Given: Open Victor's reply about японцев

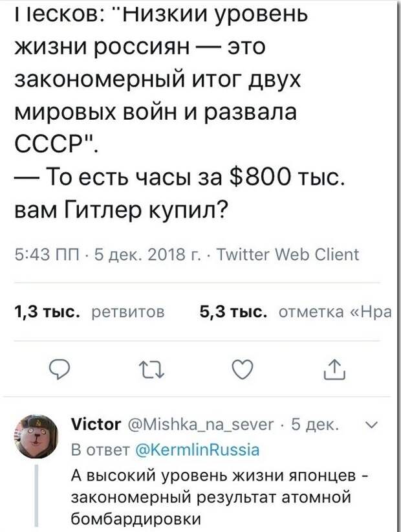Looking at the screenshot, I should click(x=220, y=496).
